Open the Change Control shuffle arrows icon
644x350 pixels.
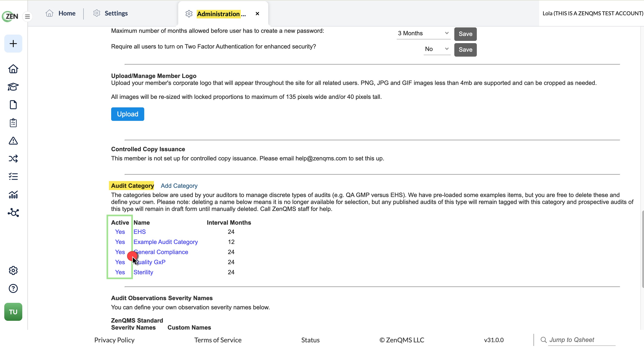tap(13, 159)
